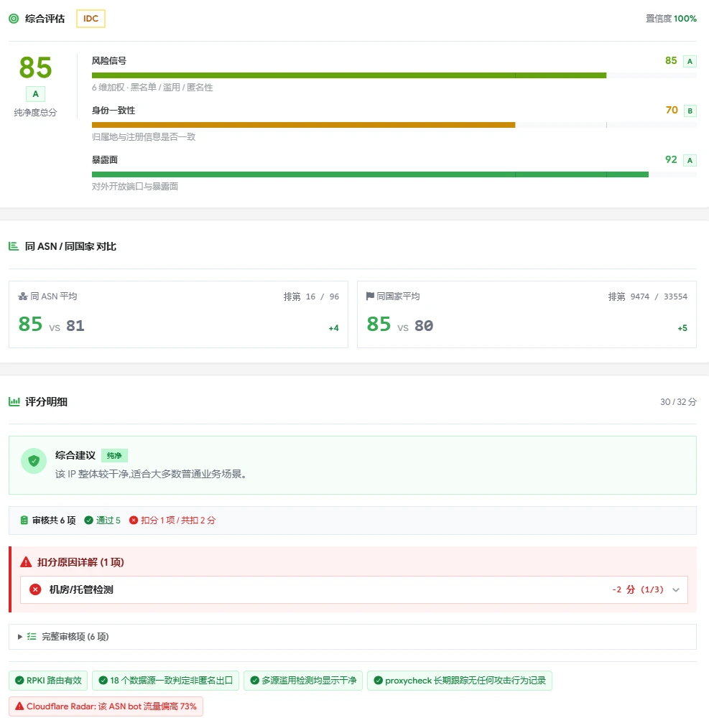Screen dimensions: 709x728
Task: Click the 30 / 32 分 score text
Action: click(x=678, y=402)
